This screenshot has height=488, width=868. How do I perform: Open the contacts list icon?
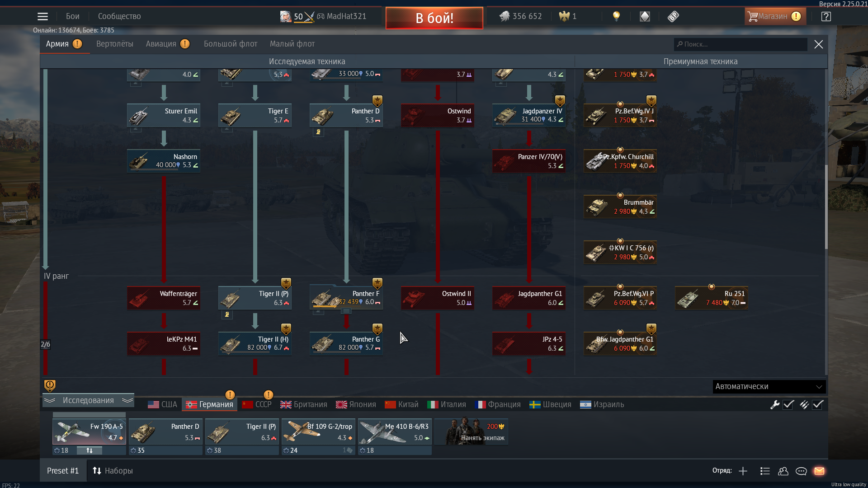tap(783, 471)
